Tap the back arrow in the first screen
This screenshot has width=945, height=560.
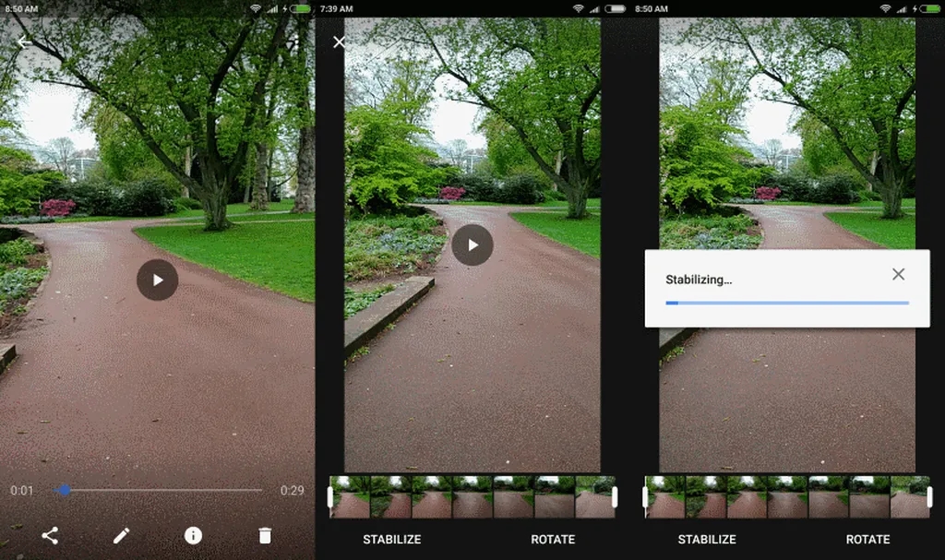click(x=25, y=42)
